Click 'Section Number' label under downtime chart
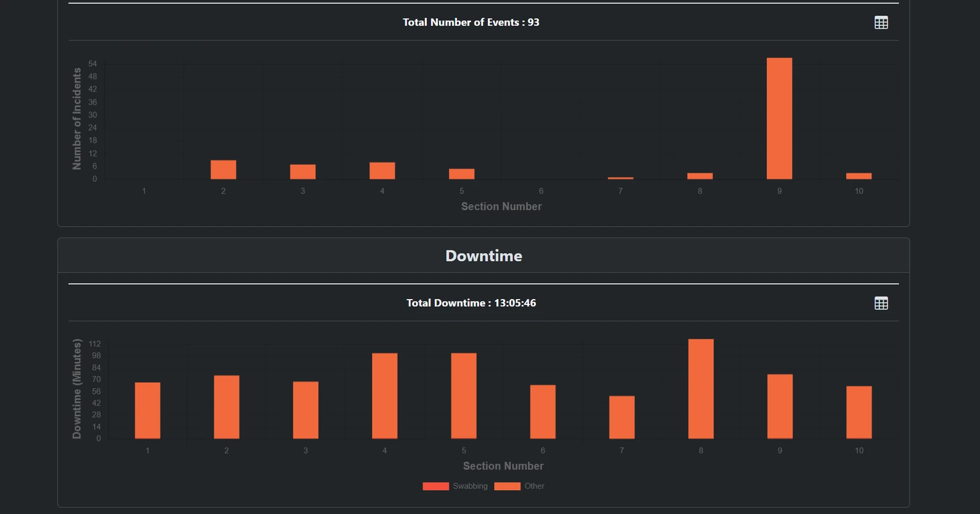 point(503,466)
